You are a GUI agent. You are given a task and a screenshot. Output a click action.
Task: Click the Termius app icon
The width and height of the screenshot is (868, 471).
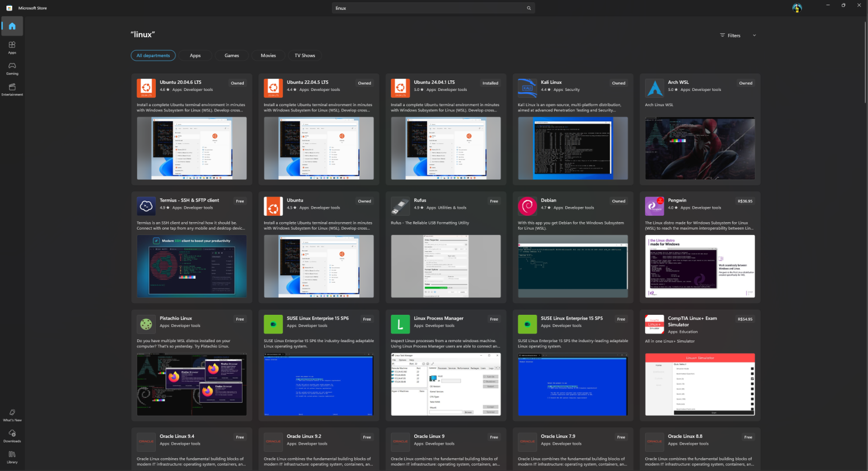pos(146,206)
